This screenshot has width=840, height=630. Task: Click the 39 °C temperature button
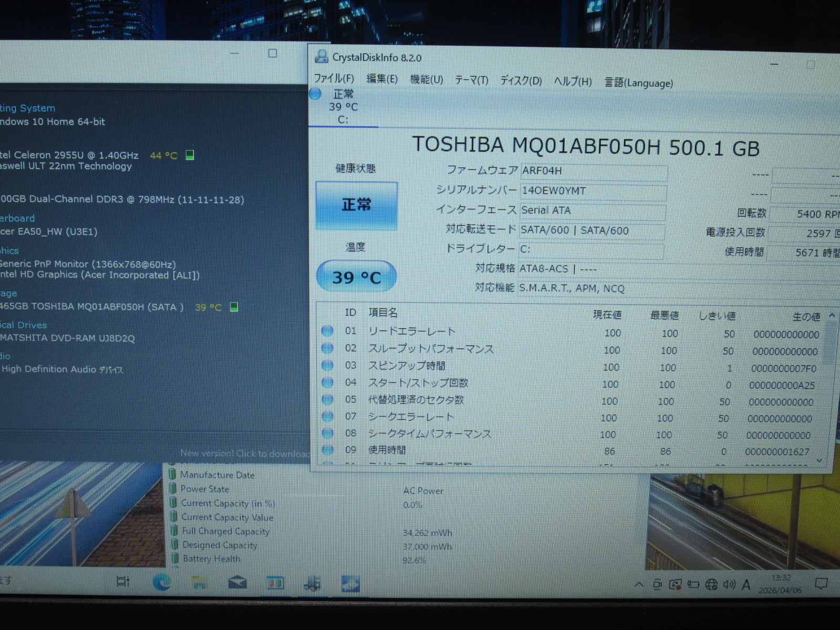click(356, 277)
